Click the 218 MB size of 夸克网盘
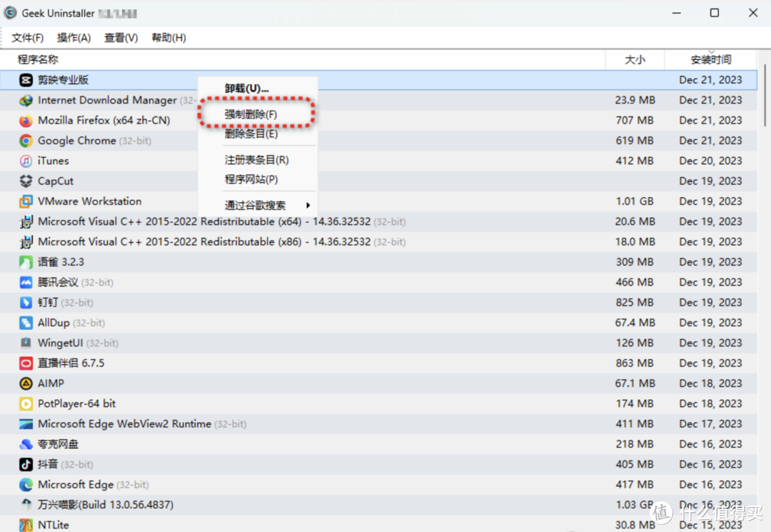Viewport: 771px width, 532px height. tap(635, 444)
